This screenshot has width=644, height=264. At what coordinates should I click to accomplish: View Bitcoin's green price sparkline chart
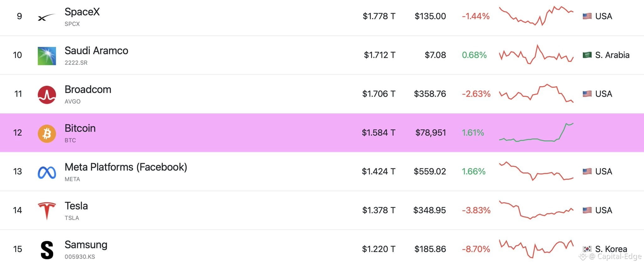coord(536,132)
